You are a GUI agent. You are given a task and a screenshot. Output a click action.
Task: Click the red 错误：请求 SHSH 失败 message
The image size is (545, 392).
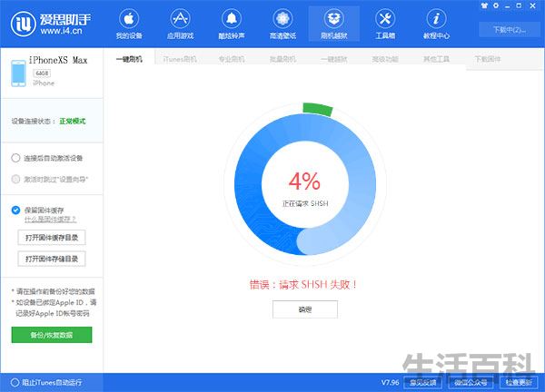(x=303, y=284)
